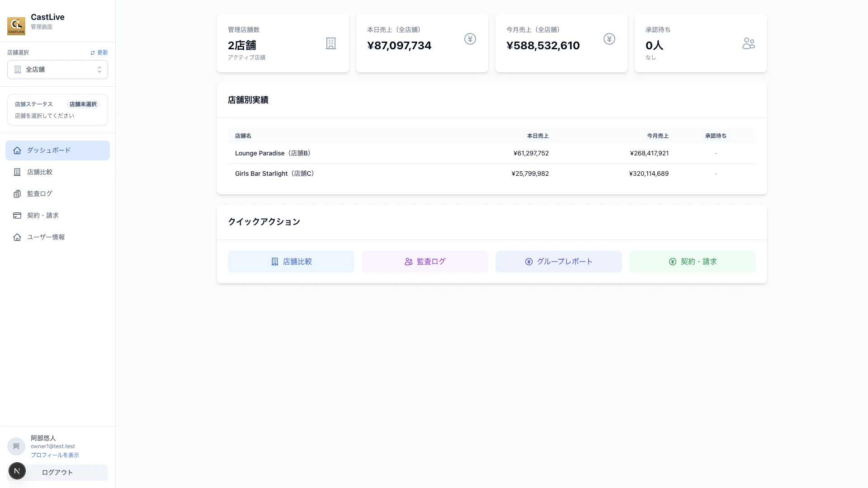Click the 監査ログ quick action button
This screenshot has height=488, width=868.
coord(425,262)
